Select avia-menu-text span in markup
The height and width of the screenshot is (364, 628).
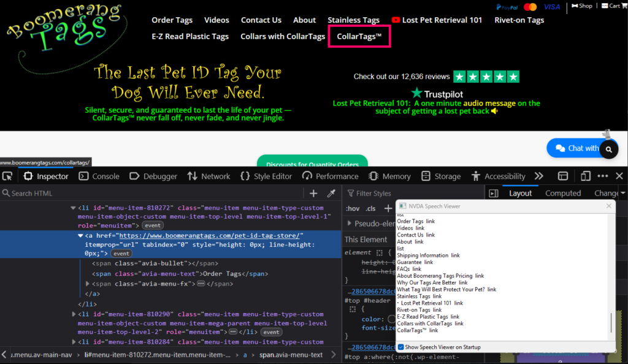180,274
